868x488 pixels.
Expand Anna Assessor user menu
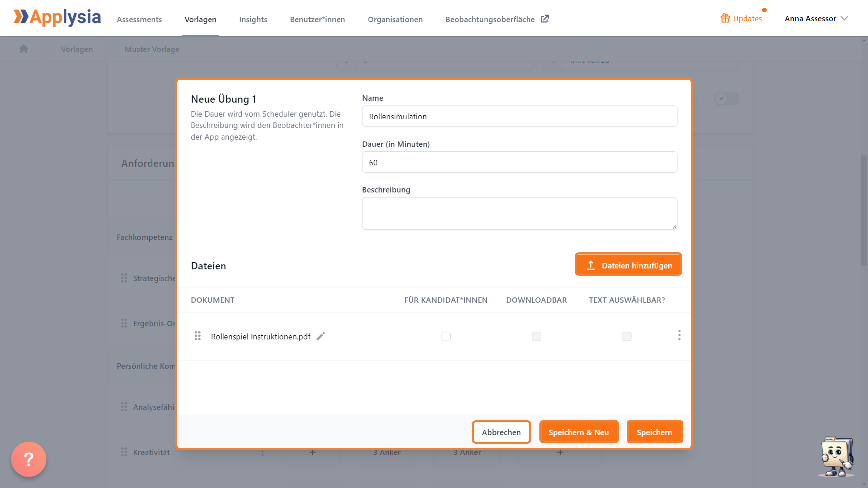point(816,19)
